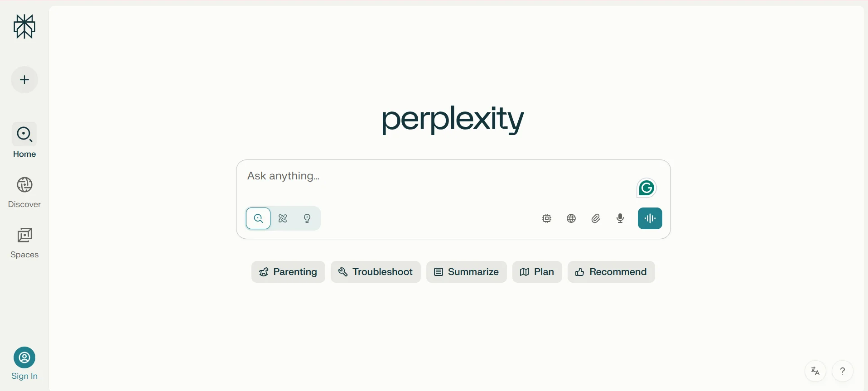Screen dimensions: 868x391
Task: Activate voice mode waveform button
Action: [x=650, y=218]
